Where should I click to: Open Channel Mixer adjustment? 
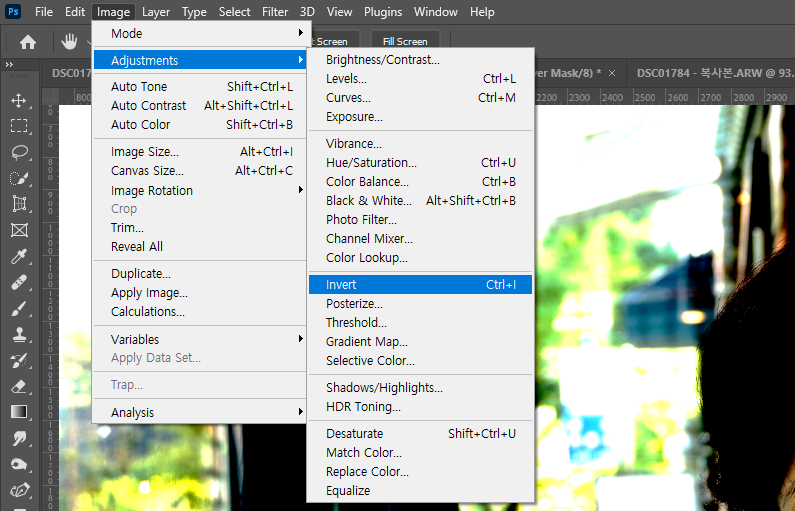420,238
